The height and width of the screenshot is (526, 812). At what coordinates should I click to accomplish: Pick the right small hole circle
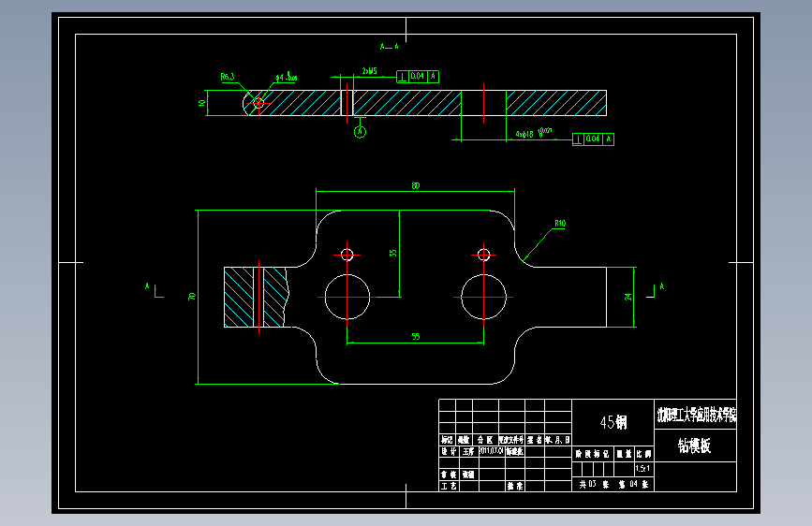tap(483, 255)
